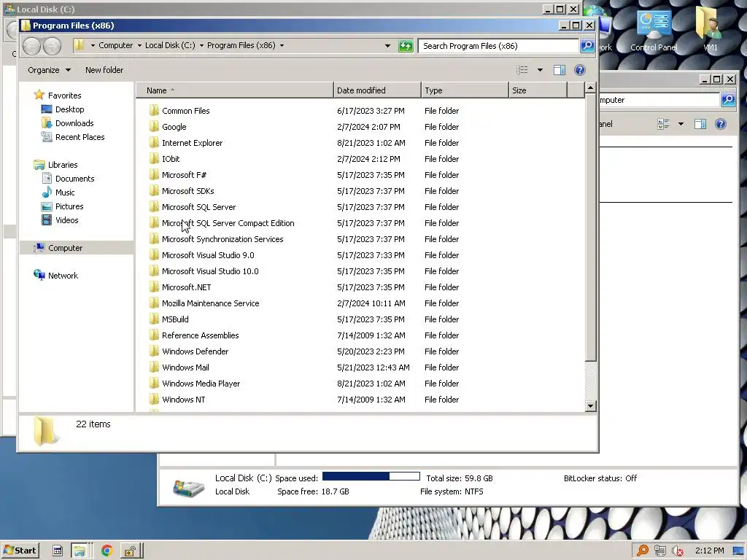This screenshot has height=560, width=747.
Task: Open view dropdown arrow in background Computer window
Action: [x=681, y=124]
